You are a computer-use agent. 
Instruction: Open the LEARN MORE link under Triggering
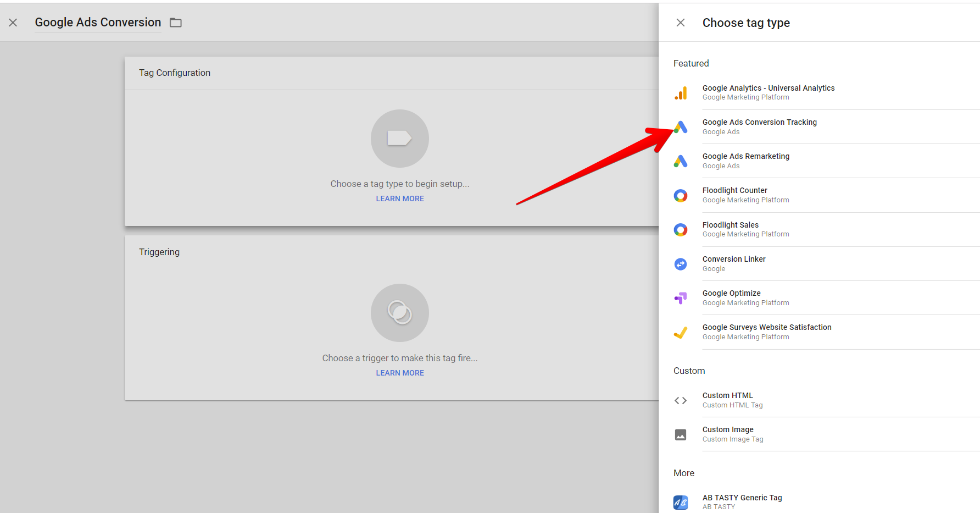400,373
